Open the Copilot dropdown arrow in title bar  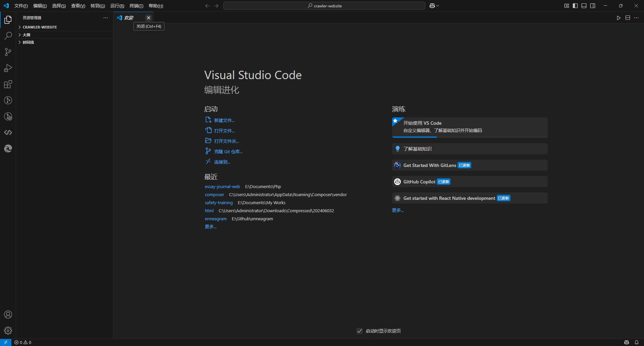(x=438, y=6)
